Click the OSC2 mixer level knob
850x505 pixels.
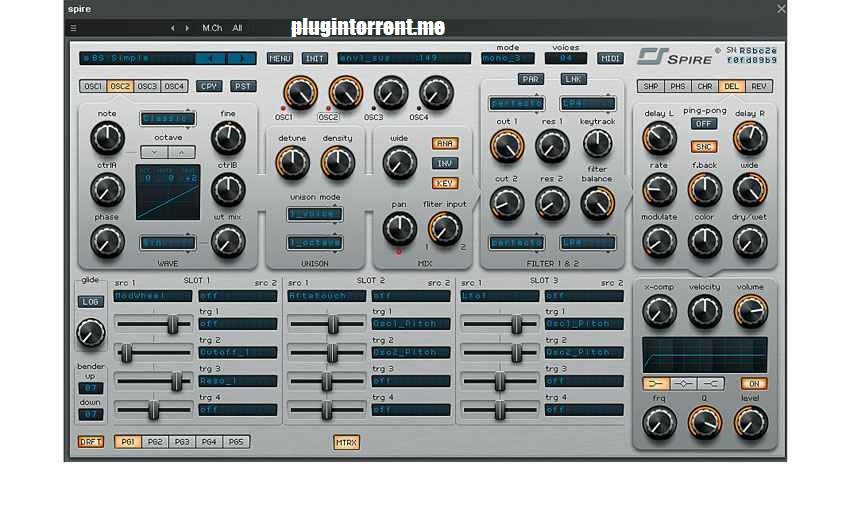tap(345, 93)
